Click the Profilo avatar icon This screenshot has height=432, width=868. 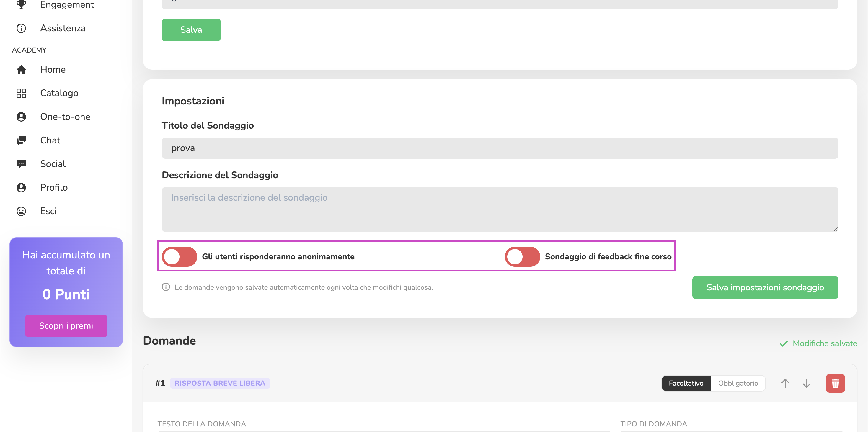click(x=21, y=188)
